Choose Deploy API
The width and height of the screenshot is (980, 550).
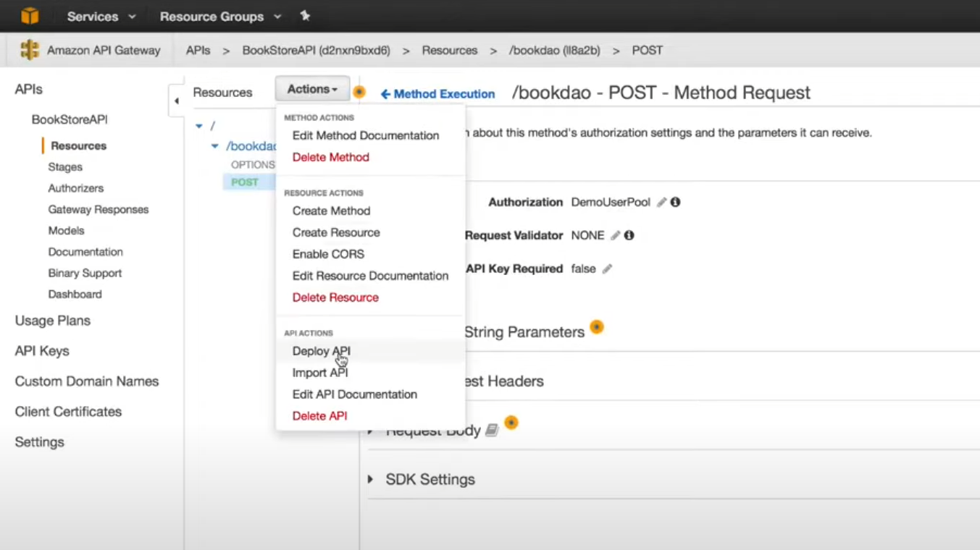point(322,351)
